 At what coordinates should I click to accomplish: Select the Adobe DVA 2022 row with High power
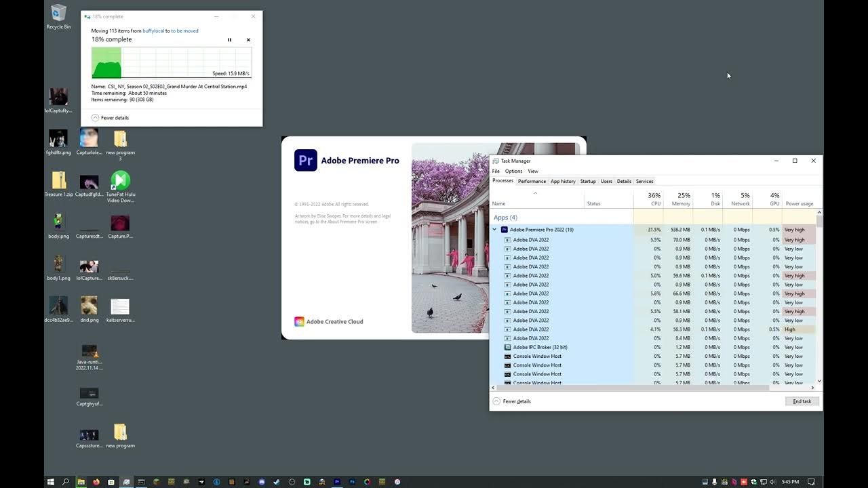click(654, 329)
